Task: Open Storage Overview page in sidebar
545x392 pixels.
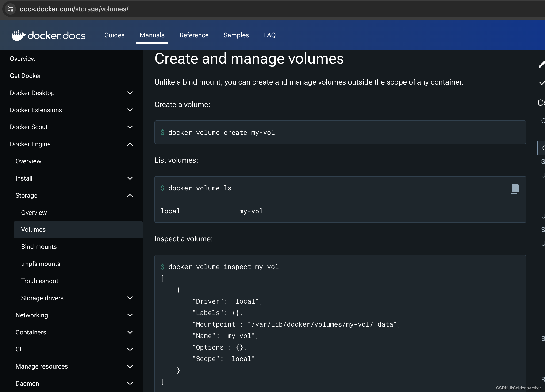Action: pyautogui.click(x=34, y=212)
